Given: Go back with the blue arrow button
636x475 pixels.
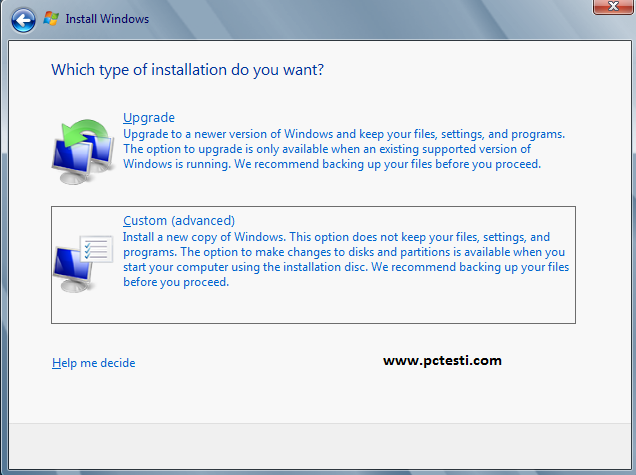Looking at the screenshot, I should [x=23, y=20].
